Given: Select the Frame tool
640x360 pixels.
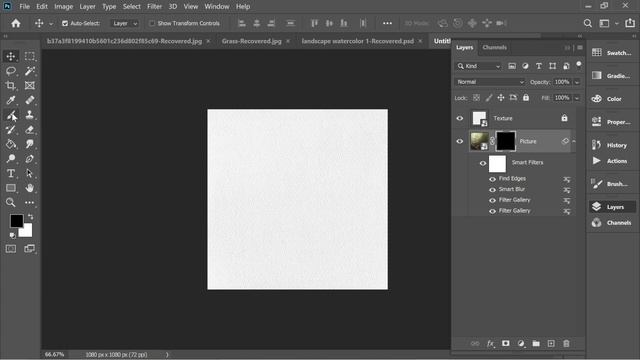Looking at the screenshot, I should [29, 86].
